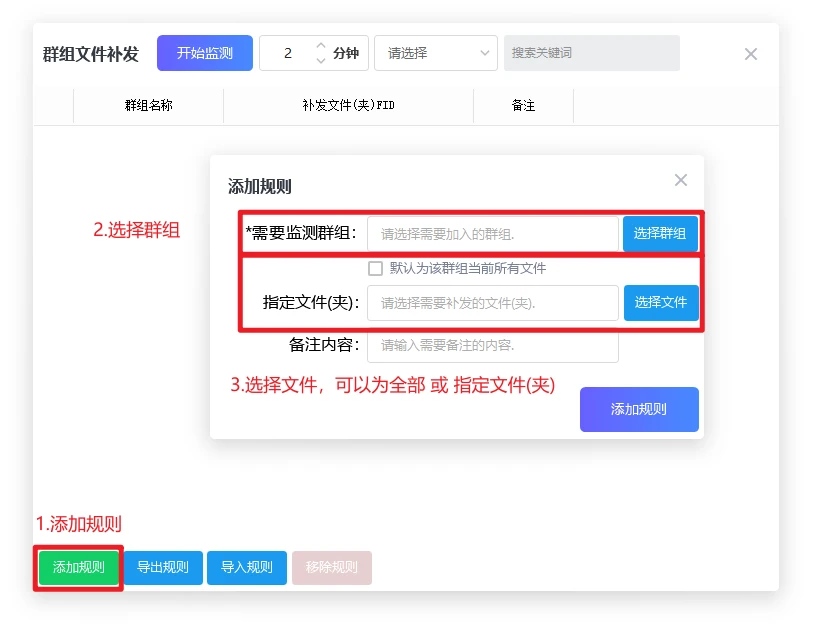Screen dimensions: 817x629
Task: Click the 导入规则 button
Action: click(247, 567)
